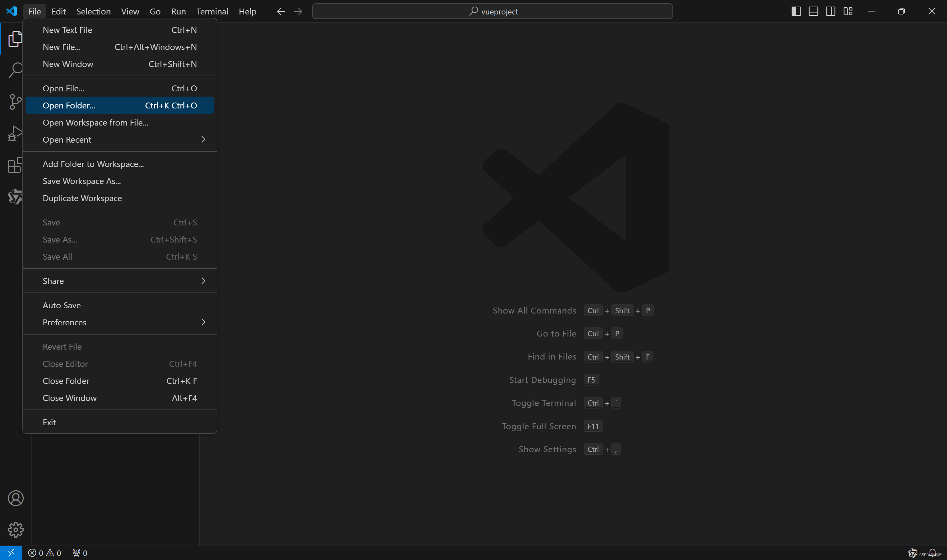Viewport: 947px width, 560px height.
Task: Open the Manage gear icon
Action: click(x=15, y=530)
